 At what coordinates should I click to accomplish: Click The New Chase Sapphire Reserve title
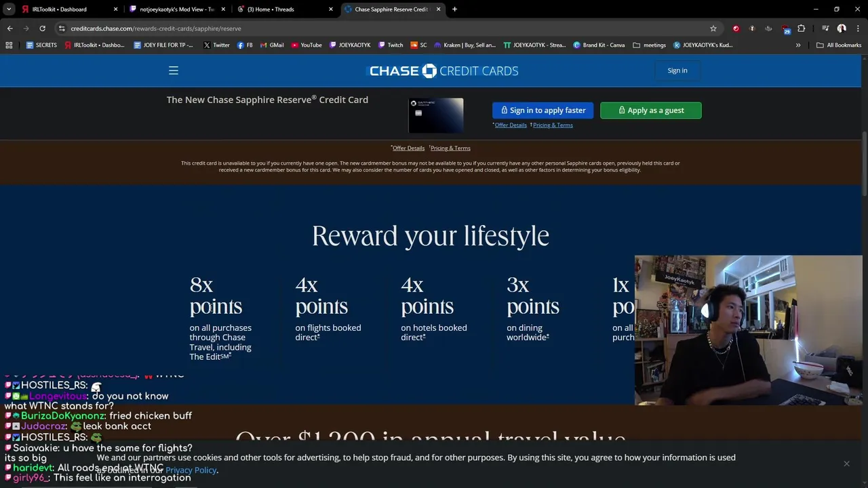pos(267,100)
